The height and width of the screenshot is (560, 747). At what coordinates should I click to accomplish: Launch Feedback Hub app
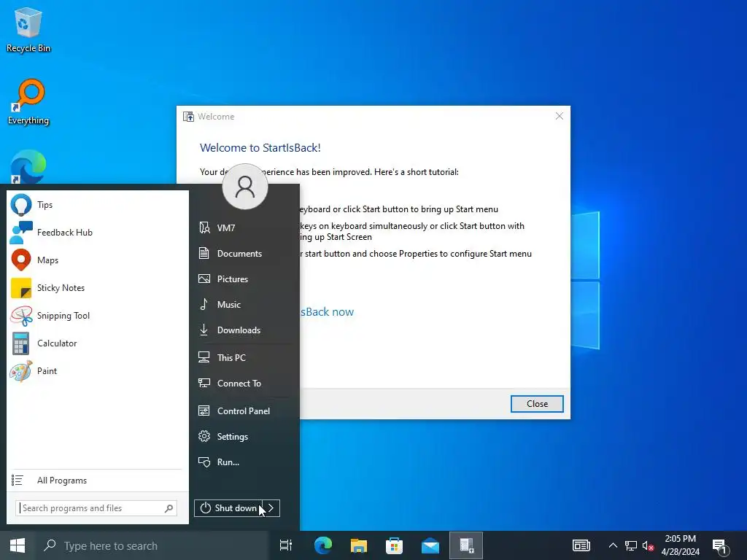[98, 233]
